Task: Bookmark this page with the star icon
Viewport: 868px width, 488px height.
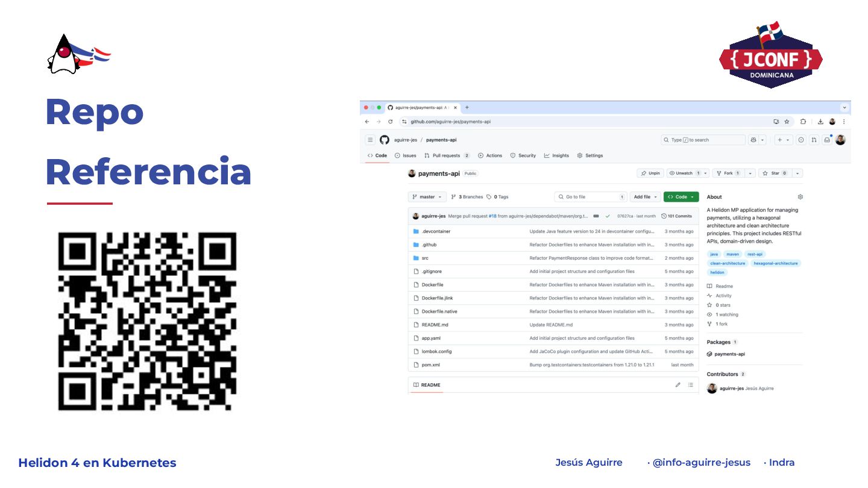Action: tap(787, 122)
